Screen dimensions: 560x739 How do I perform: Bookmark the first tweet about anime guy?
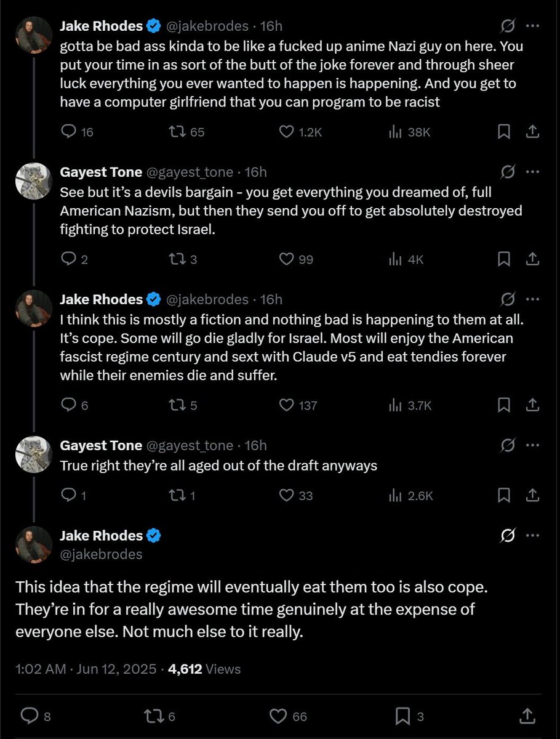(x=503, y=131)
